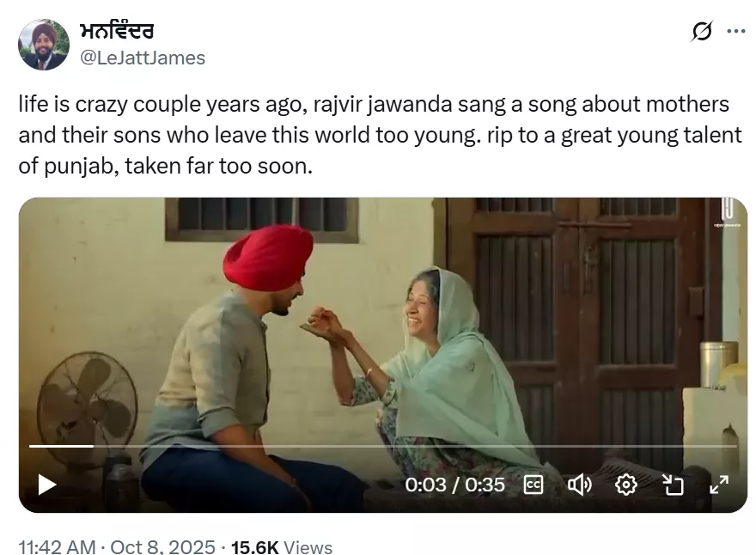
Task: Click the man's red turban in the video
Action: pyautogui.click(x=268, y=258)
